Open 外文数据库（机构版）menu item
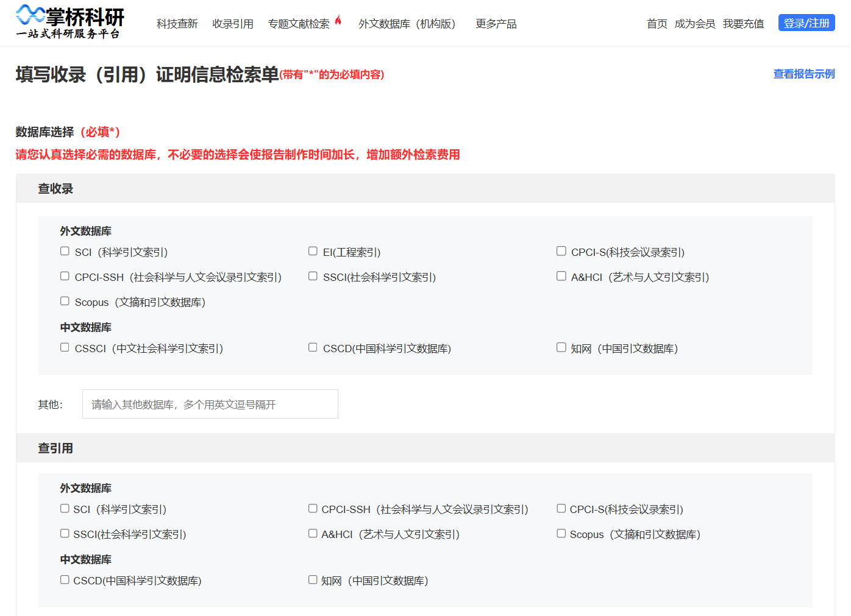 pyautogui.click(x=407, y=24)
